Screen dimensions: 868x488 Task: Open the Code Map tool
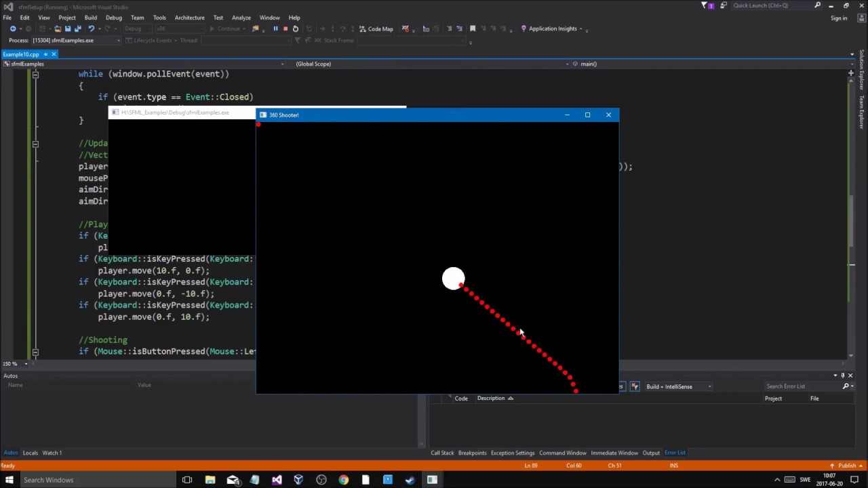[x=376, y=28]
